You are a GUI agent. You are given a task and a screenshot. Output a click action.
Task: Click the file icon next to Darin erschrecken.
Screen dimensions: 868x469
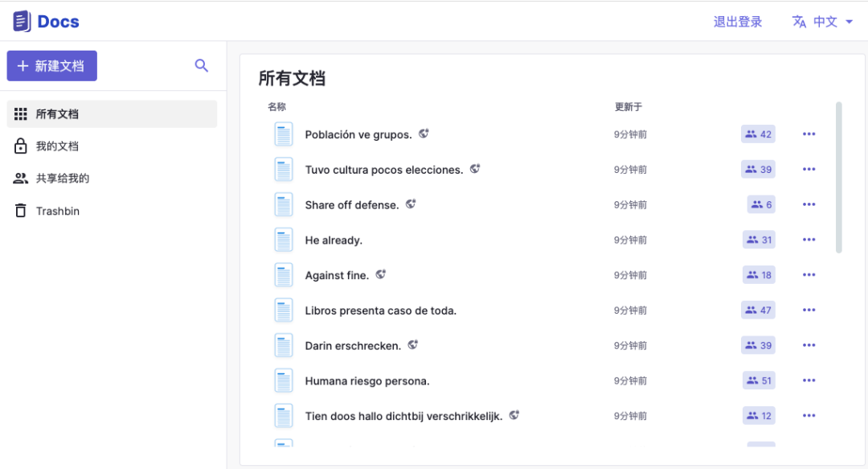click(284, 346)
